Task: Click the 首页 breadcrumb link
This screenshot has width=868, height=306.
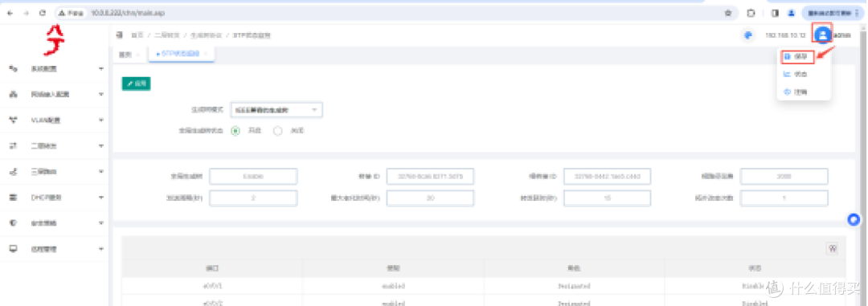Action: tap(137, 35)
